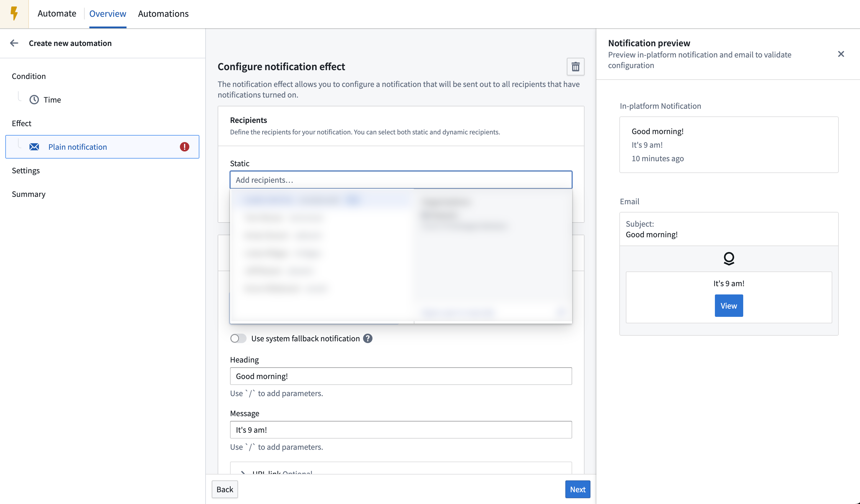Focus the Add recipients input field

point(401,180)
